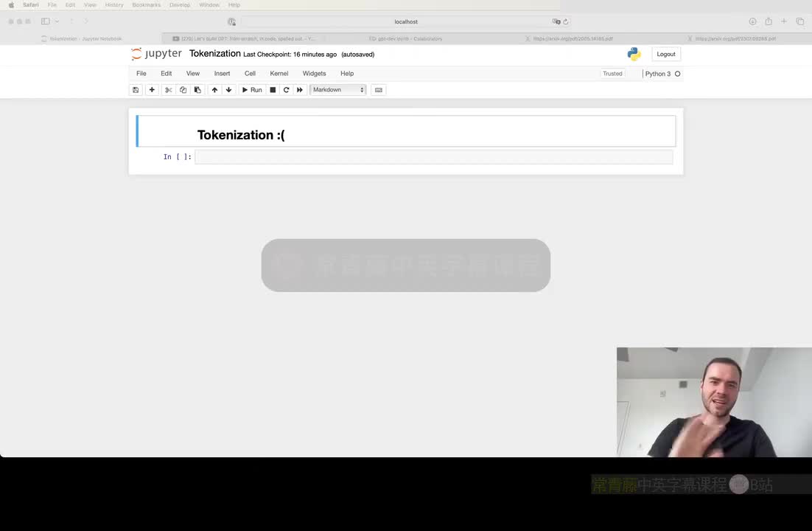The image size is (812, 531).
Task: Reload the page in Safari
Action: [x=565, y=22]
